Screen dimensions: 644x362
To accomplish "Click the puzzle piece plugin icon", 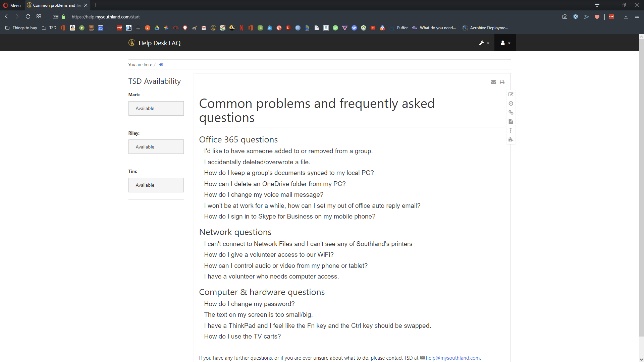I will (511, 140).
